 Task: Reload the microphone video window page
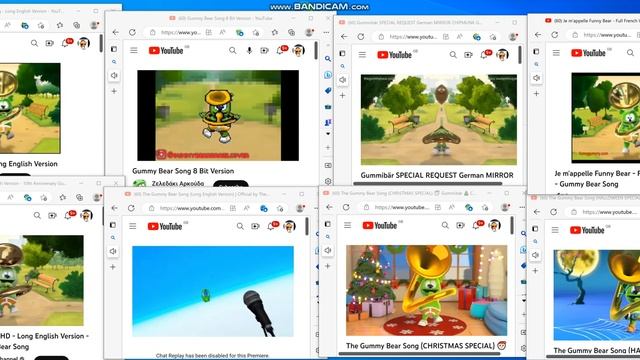[131, 208]
